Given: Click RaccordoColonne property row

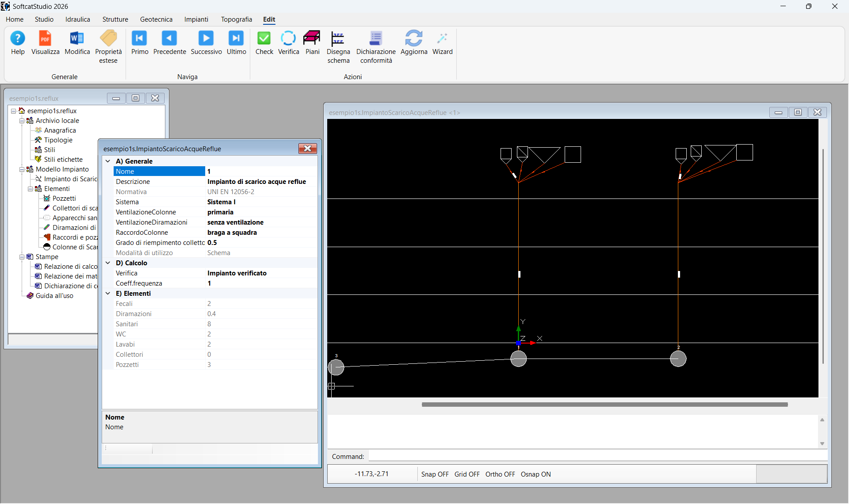Looking at the screenshot, I should [215, 233].
